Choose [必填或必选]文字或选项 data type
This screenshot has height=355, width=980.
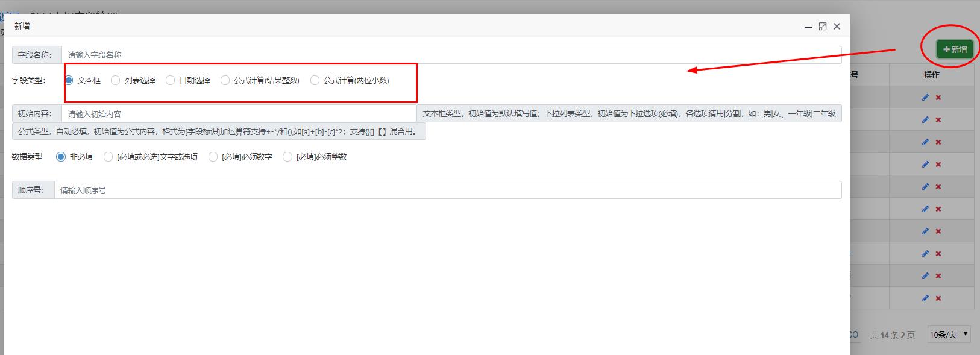[108, 157]
